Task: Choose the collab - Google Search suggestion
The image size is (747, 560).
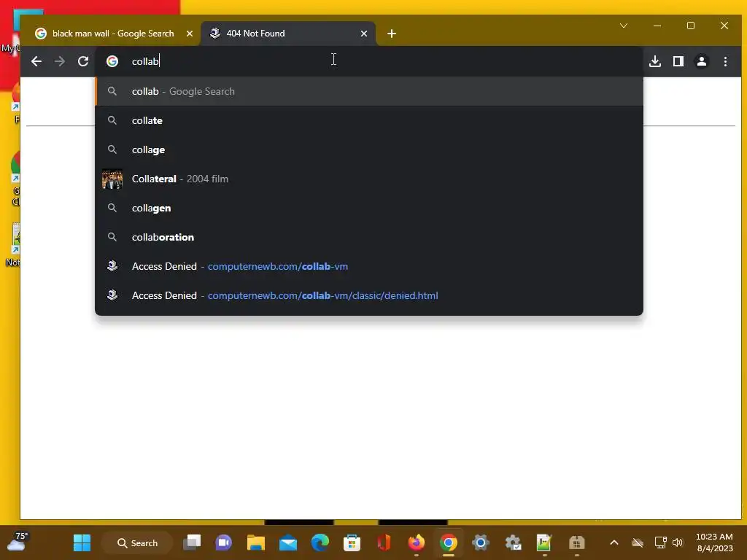Action: (369, 91)
